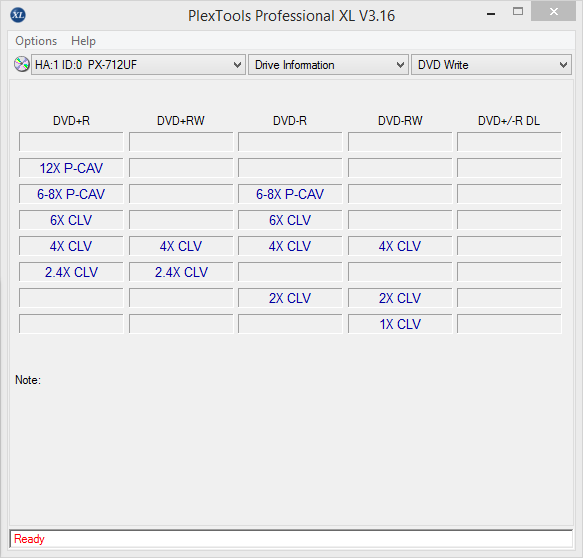
Task: Click the PlexTools XL app icon
Action: click(18, 15)
